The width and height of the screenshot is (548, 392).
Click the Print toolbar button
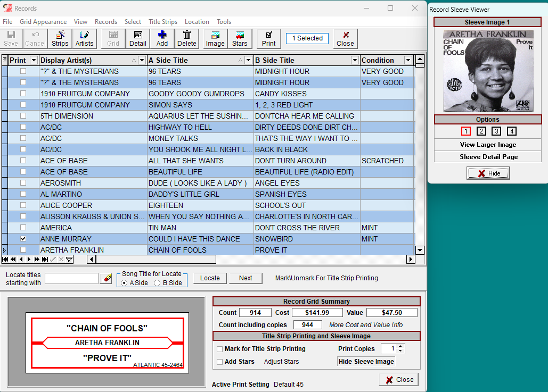268,38
